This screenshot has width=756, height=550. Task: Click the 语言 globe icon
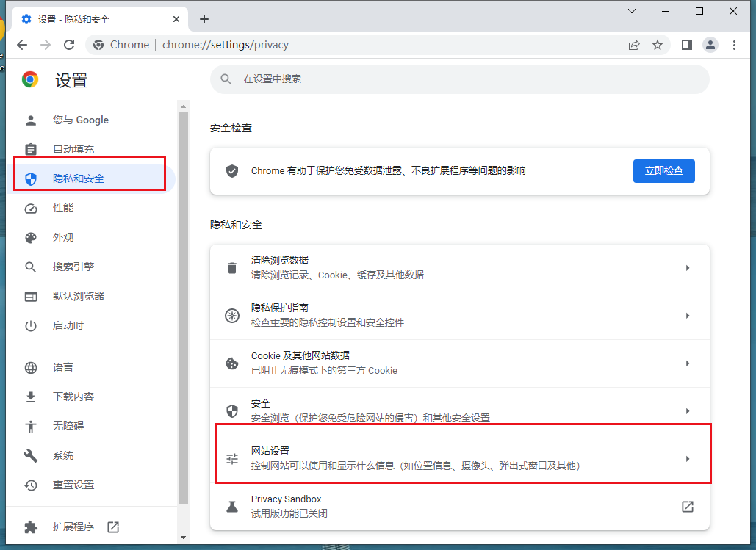pos(31,368)
